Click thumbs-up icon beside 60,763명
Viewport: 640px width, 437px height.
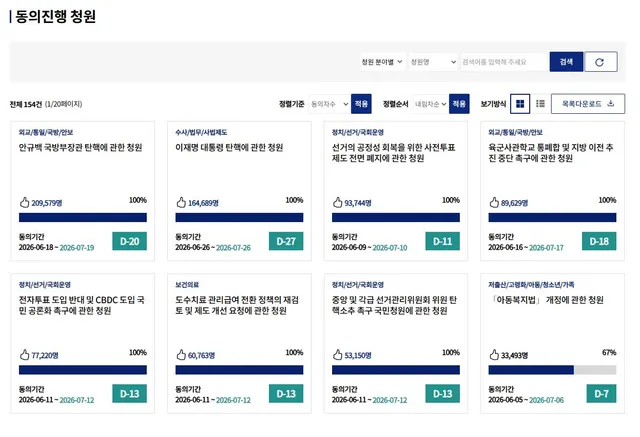pos(181,355)
